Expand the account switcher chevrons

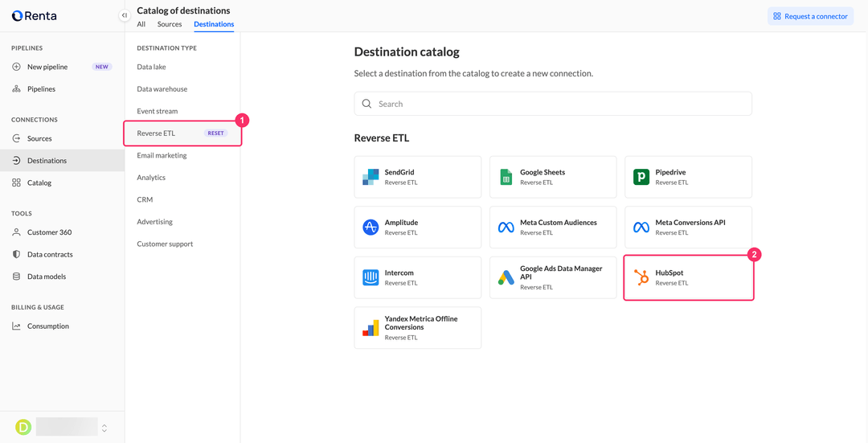tap(104, 428)
